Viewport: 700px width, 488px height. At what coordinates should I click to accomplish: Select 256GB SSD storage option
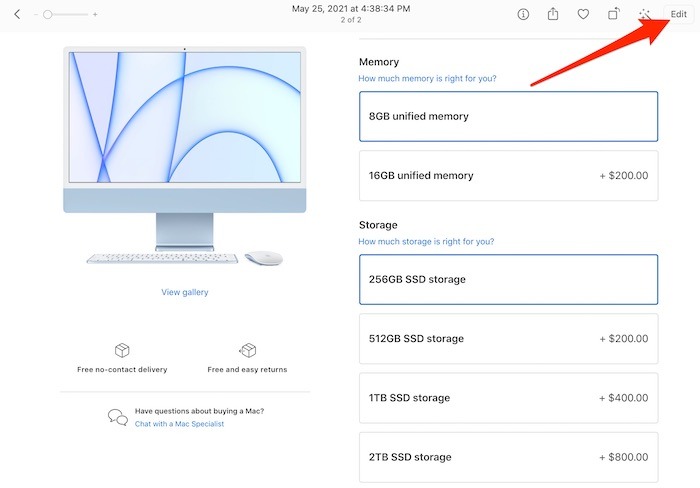(x=508, y=279)
